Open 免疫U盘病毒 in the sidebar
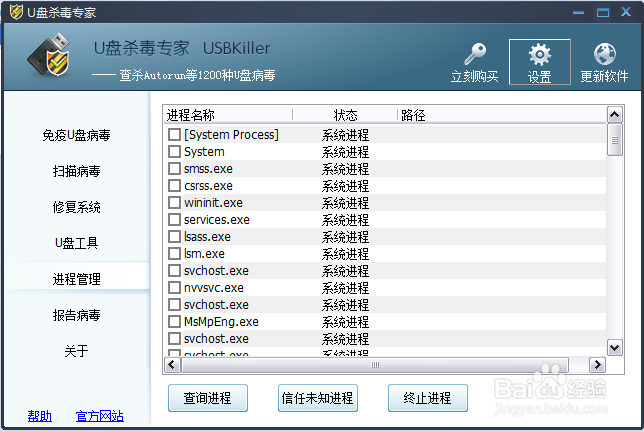The height and width of the screenshot is (432, 644). [x=76, y=135]
